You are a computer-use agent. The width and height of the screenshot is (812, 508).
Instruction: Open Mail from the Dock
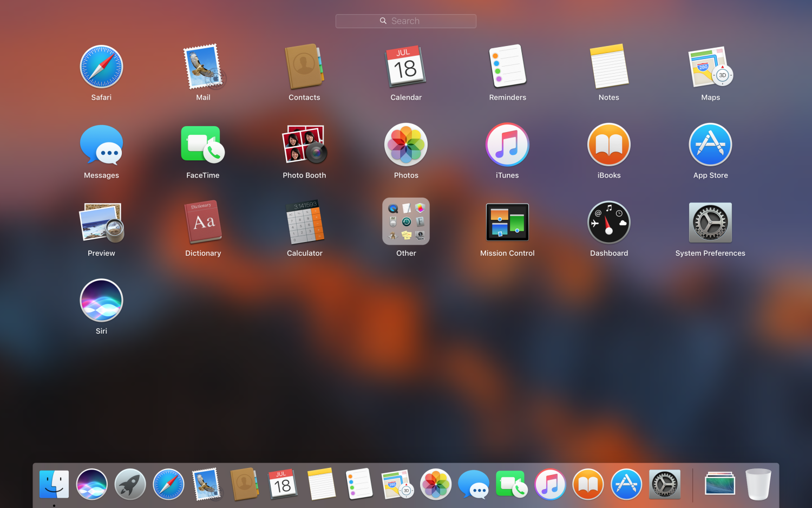[207, 484]
